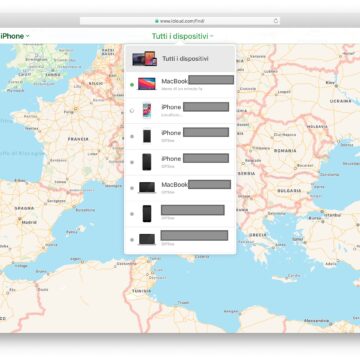Screen dimensions: 360x360
Task: Focus the icloud.com address bar
Action: [180, 21]
